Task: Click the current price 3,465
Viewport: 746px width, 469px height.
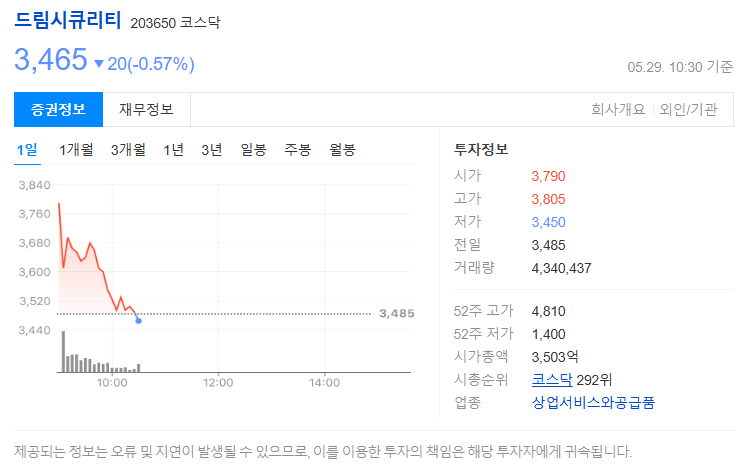Action: tap(51, 60)
